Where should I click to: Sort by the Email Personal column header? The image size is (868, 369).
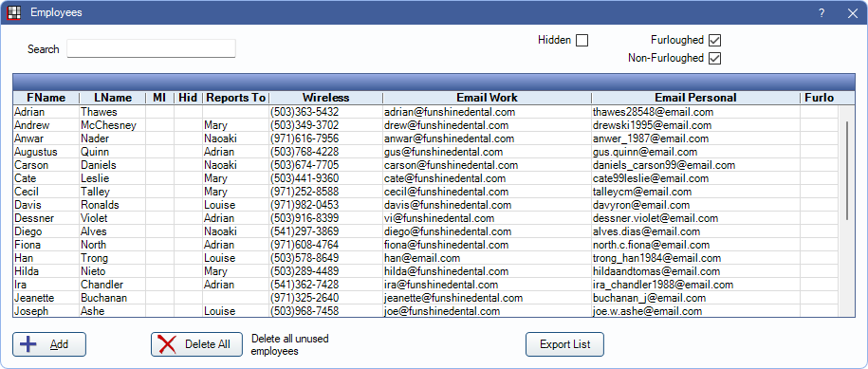[696, 98]
